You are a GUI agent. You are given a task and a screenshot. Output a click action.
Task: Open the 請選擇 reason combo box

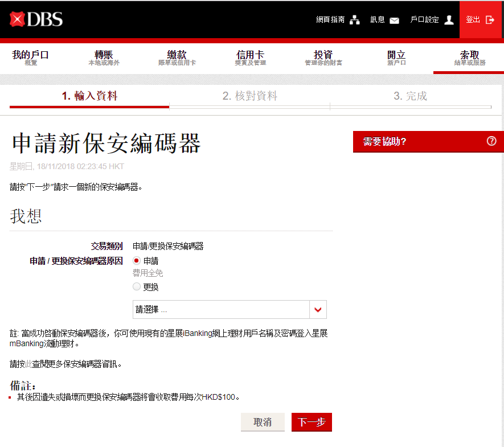tap(221, 310)
